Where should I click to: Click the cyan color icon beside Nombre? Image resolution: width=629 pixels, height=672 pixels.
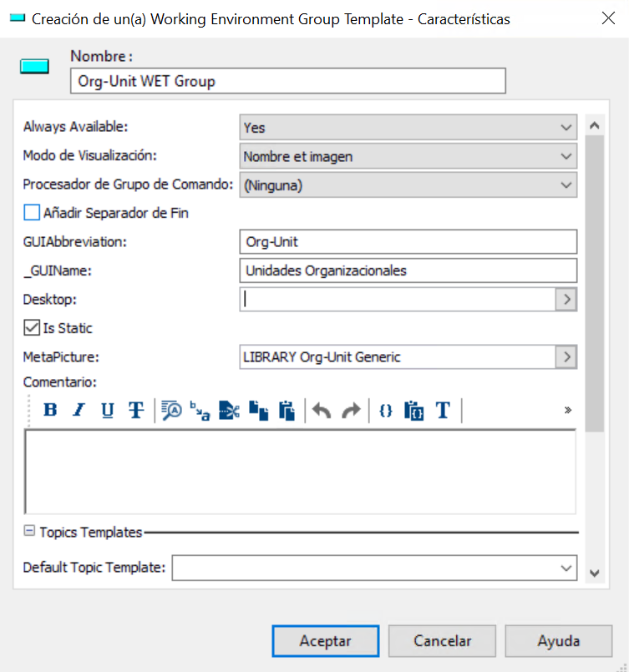(34, 67)
